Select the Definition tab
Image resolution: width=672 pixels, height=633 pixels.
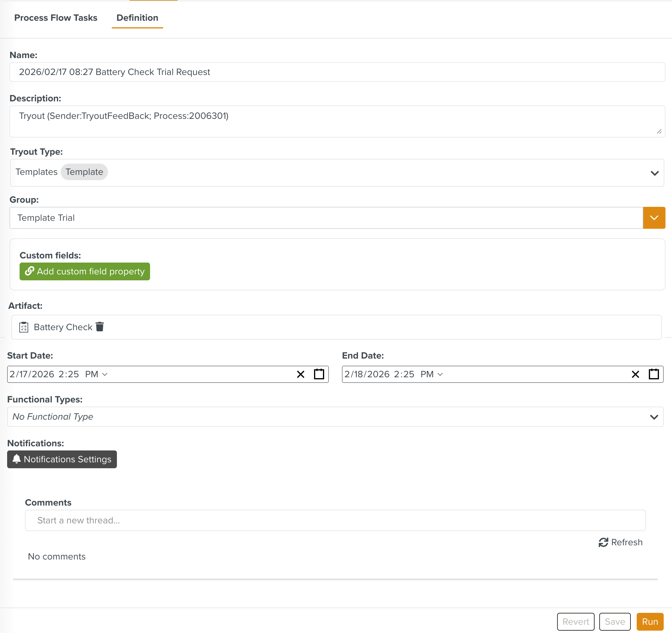pos(137,18)
